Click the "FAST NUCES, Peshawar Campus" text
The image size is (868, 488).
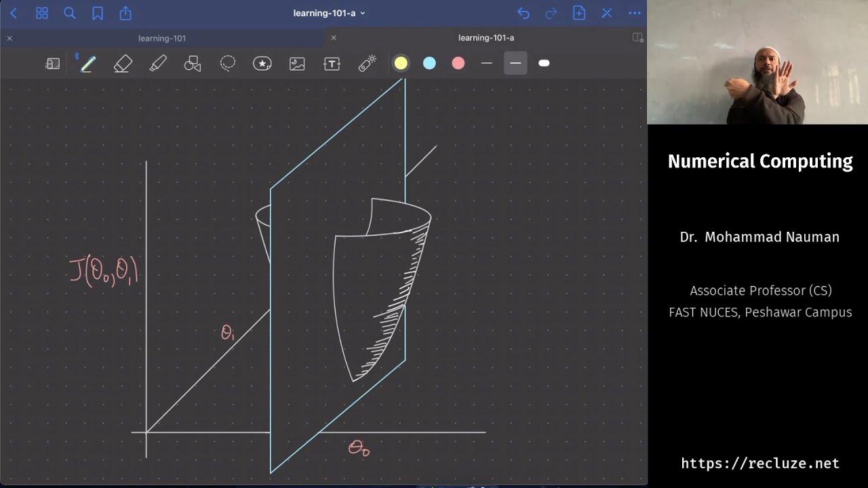pos(760,312)
